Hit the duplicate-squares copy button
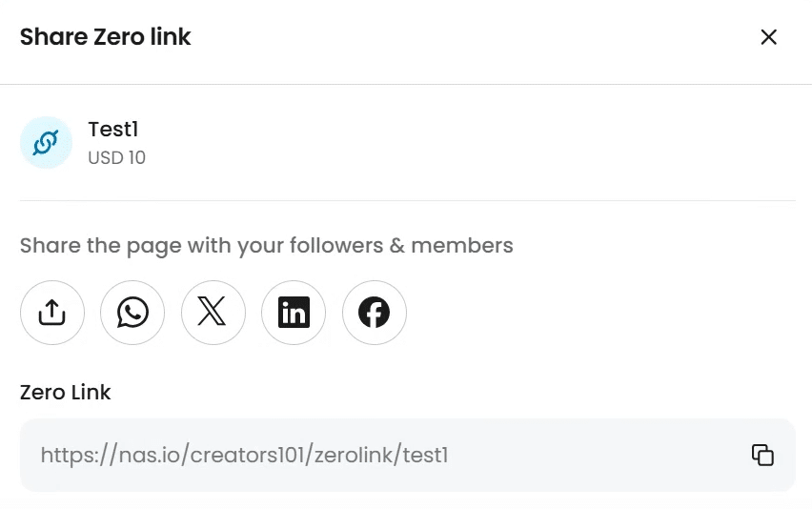The image size is (812, 509). click(x=762, y=455)
